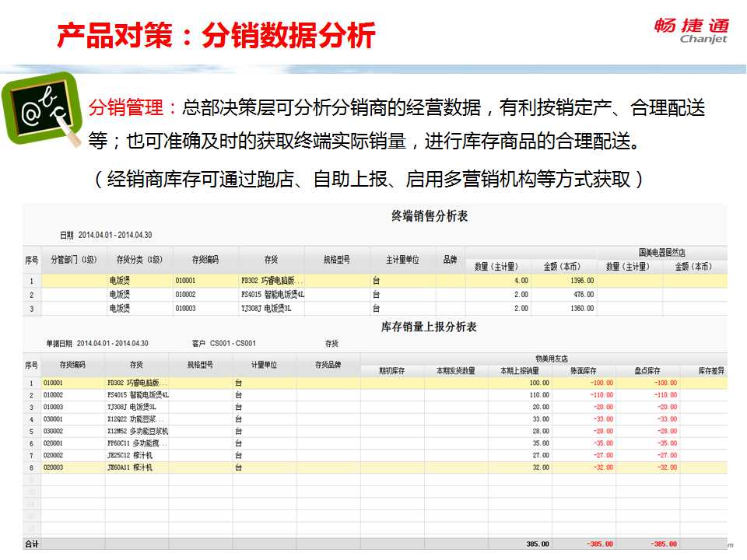
Task: Sort by 分管部门 (1级) column header
Action: click(x=74, y=260)
